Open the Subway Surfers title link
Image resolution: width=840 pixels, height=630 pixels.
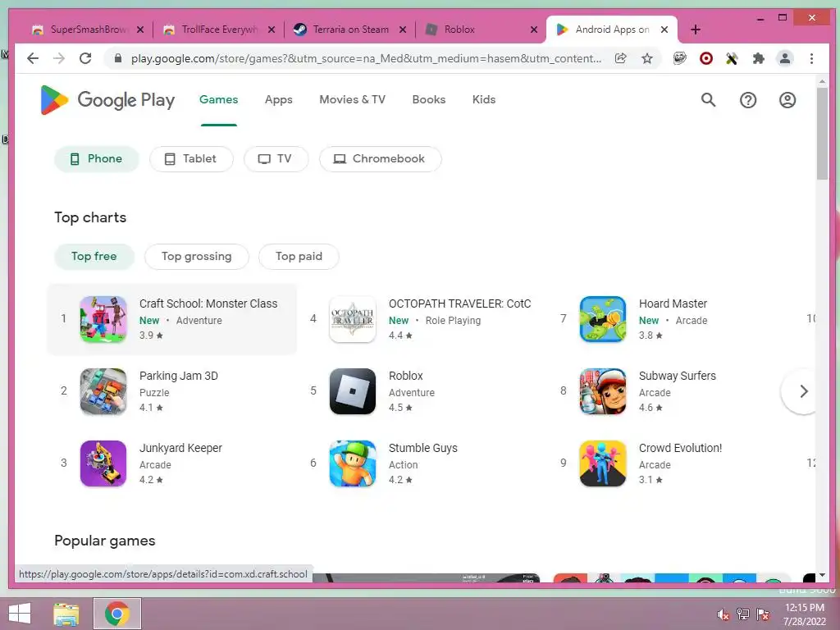pos(677,376)
